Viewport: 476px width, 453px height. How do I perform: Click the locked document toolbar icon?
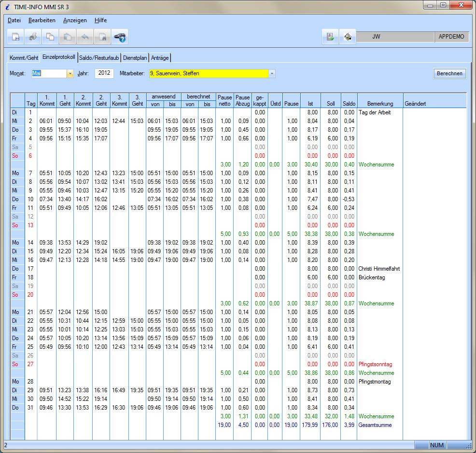pos(102,37)
